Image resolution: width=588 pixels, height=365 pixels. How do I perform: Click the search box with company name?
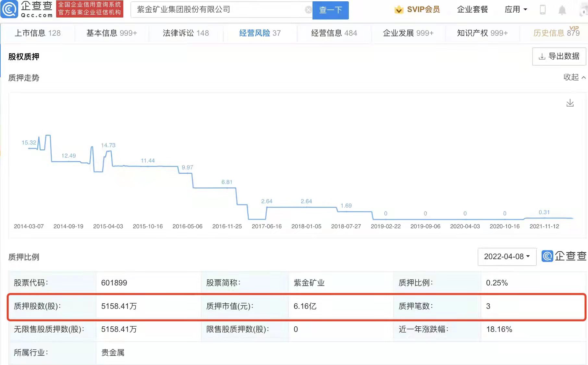point(221,10)
